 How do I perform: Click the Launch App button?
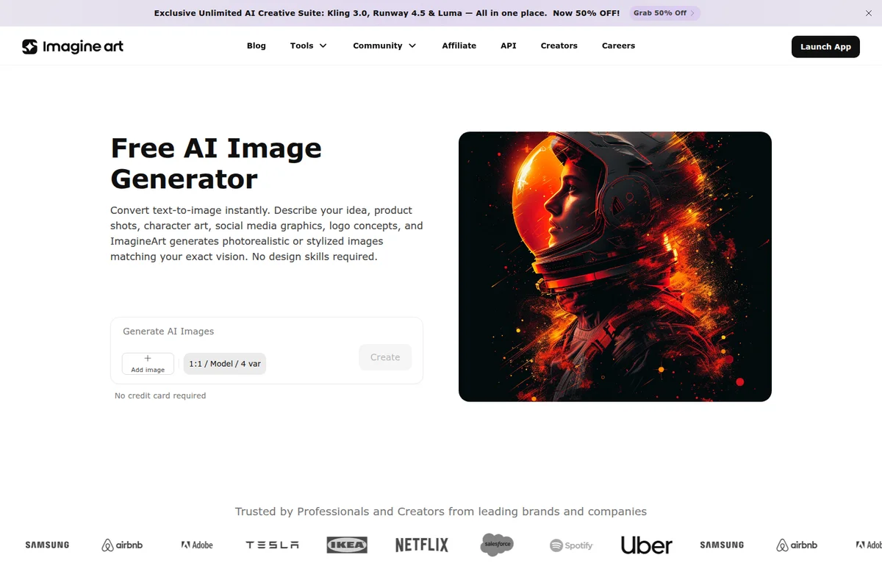825,46
